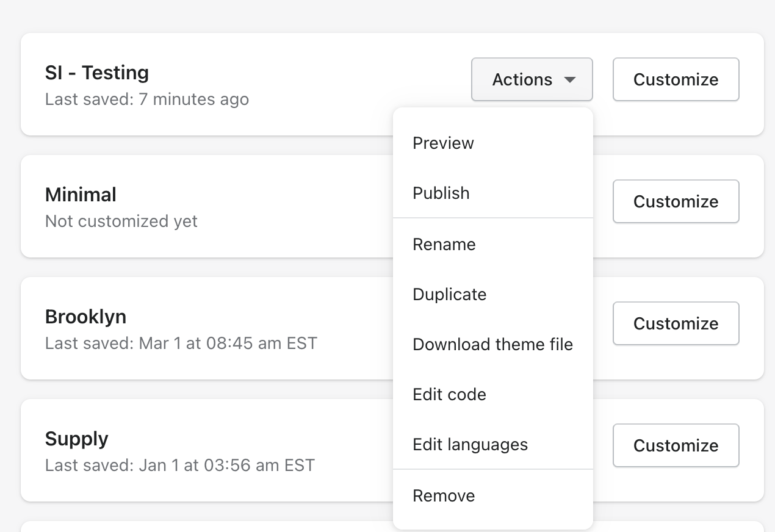The width and height of the screenshot is (775, 532).
Task: Click the 'Not customized yet' text
Action: 121,221
